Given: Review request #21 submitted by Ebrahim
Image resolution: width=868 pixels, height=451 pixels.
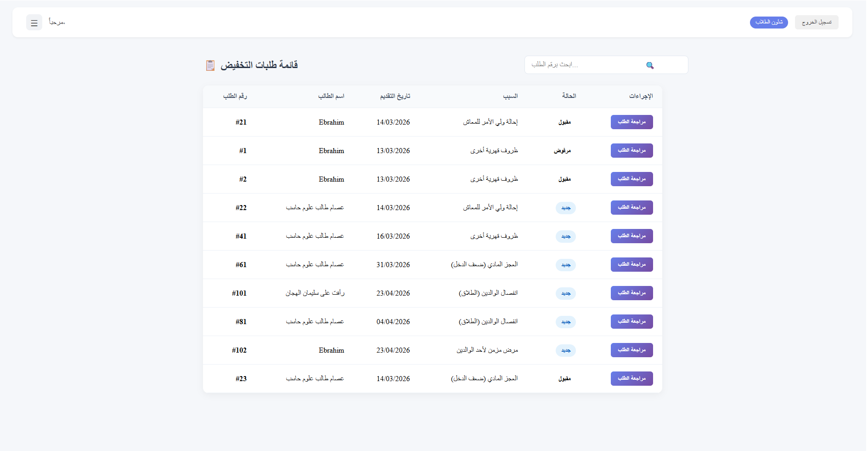Looking at the screenshot, I should pyautogui.click(x=631, y=122).
